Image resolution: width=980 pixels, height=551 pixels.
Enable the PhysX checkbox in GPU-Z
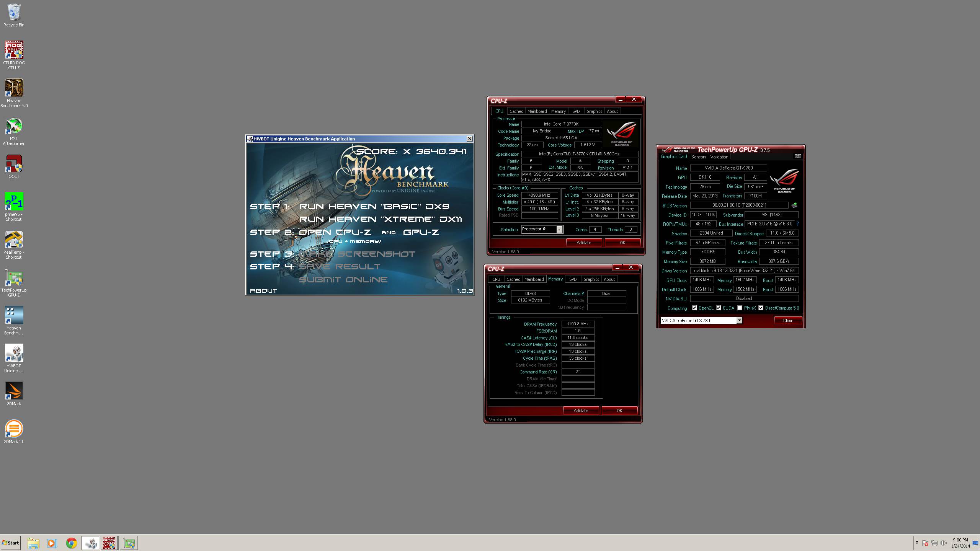pos(740,308)
